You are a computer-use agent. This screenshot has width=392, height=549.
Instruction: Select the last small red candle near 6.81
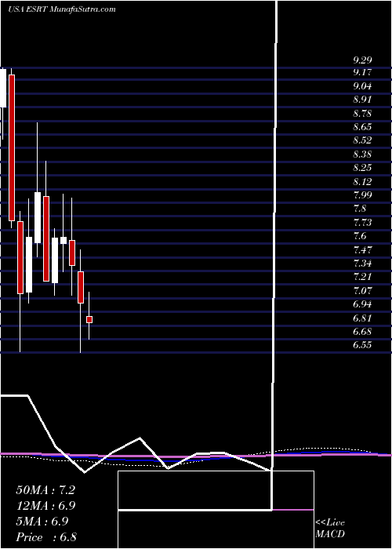pyautogui.click(x=89, y=320)
